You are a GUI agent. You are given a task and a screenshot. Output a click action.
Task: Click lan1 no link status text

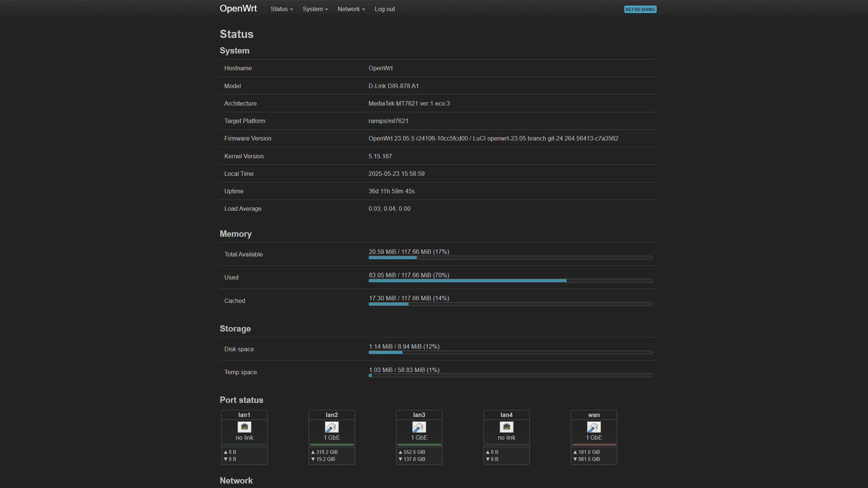(244, 438)
